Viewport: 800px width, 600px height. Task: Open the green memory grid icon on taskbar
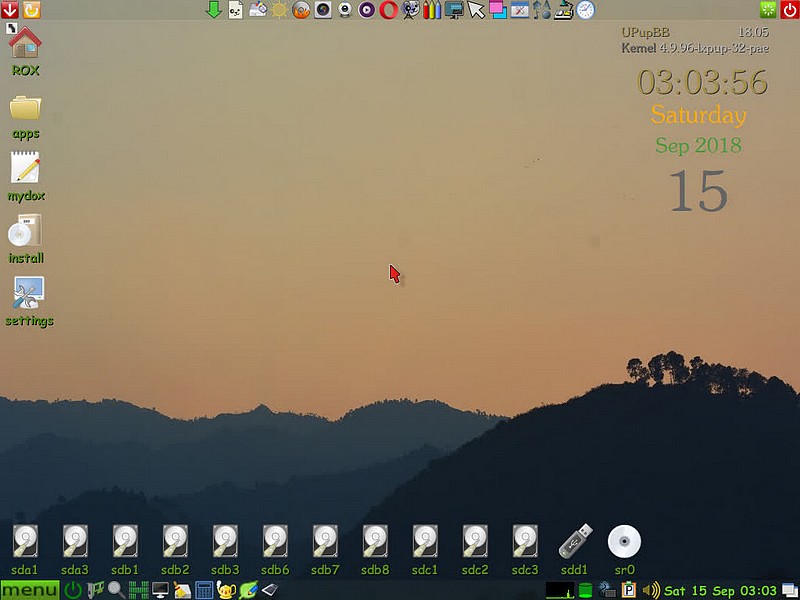click(x=138, y=590)
